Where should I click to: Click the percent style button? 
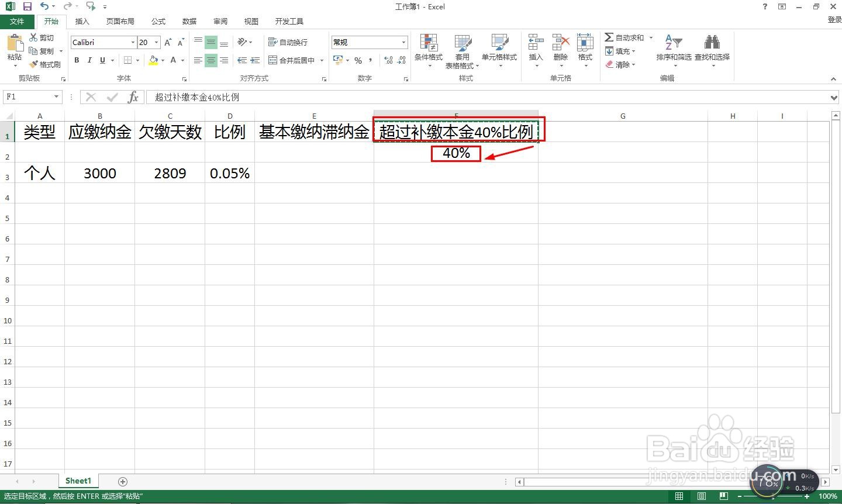click(x=358, y=60)
